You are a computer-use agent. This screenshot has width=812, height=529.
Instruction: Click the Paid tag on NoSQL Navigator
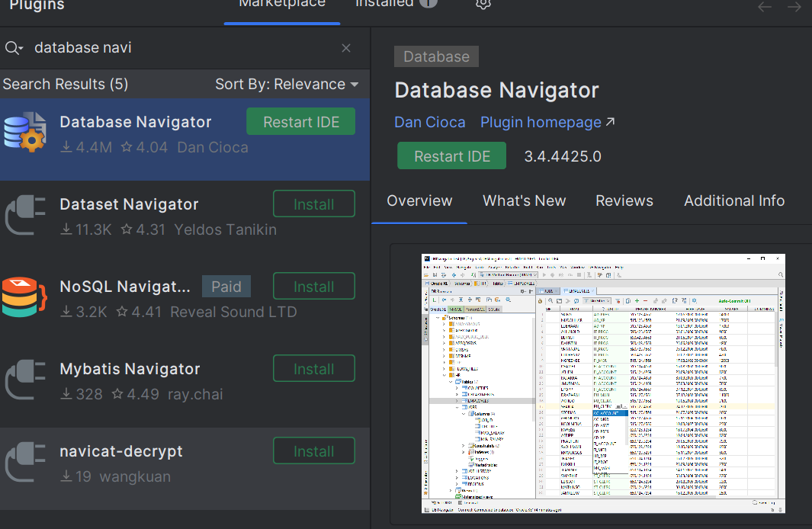226,287
